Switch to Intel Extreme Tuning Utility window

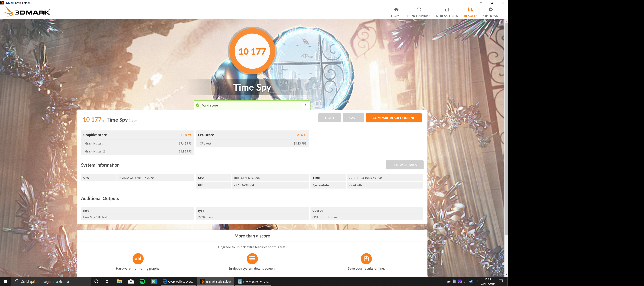tap(253, 281)
